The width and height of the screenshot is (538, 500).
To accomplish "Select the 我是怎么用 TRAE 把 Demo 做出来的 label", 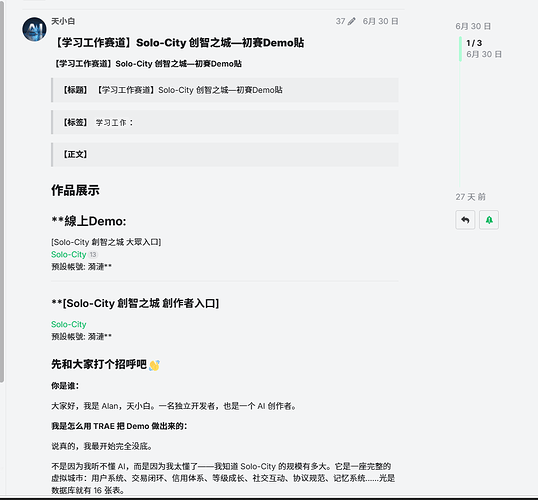I will coord(119,426).
